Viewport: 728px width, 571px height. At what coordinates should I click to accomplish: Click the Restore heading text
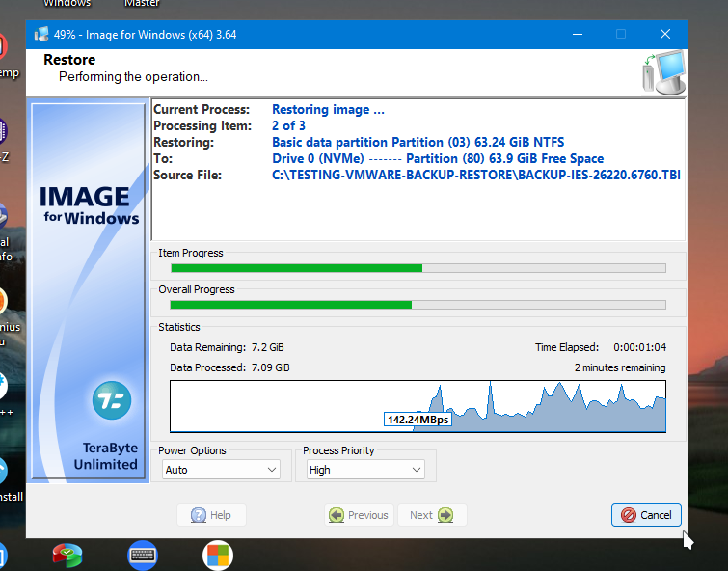(69, 60)
